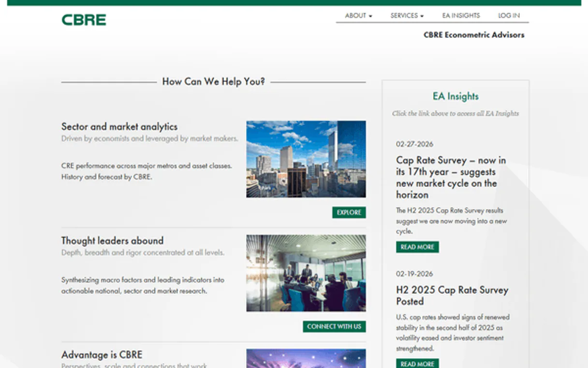This screenshot has width=588, height=368.
Task: Click the Sector and market analytics heading
Action: pos(119,126)
